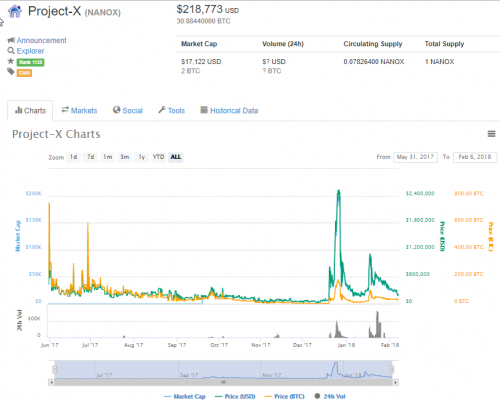
Task: Click the From date field May 31, 2017
Action: 415,157
